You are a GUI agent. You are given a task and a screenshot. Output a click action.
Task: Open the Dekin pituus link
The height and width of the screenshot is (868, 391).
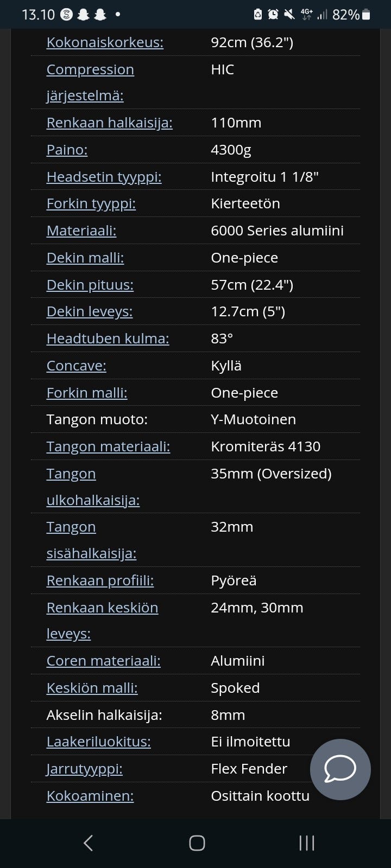point(90,285)
